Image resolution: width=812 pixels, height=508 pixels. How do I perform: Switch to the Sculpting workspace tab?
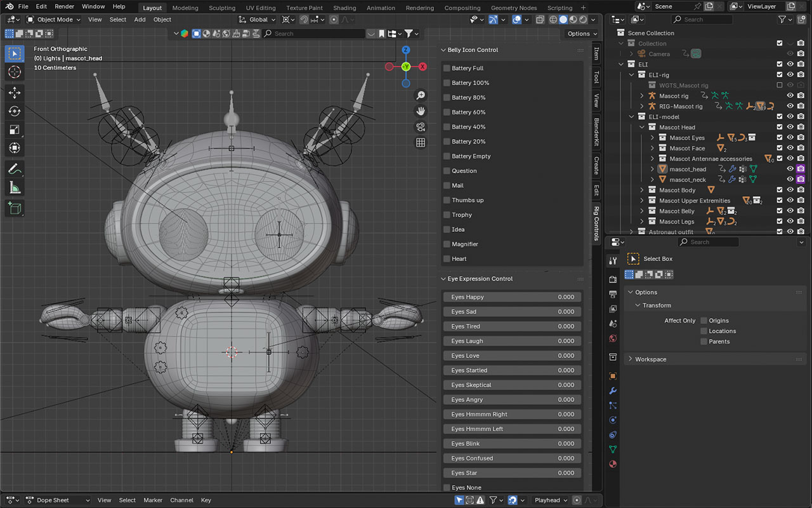click(x=222, y=8)
